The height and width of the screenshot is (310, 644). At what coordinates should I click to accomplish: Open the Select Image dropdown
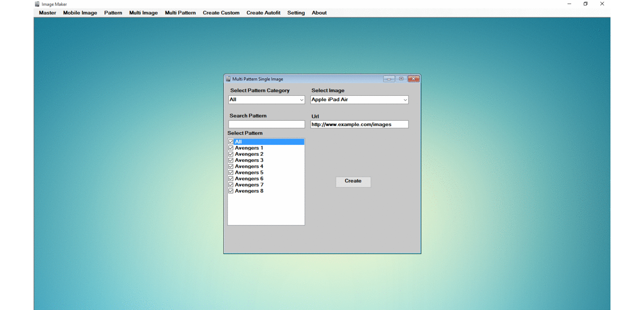pos(405,100)
